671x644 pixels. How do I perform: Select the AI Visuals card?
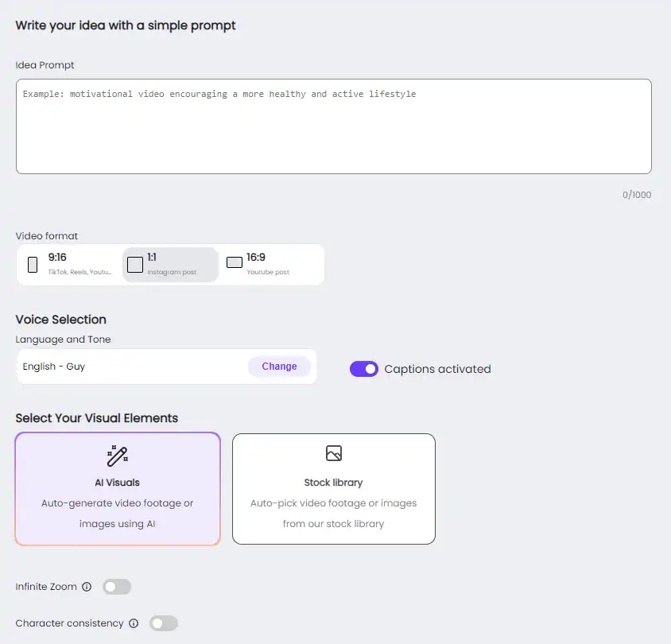118,489
